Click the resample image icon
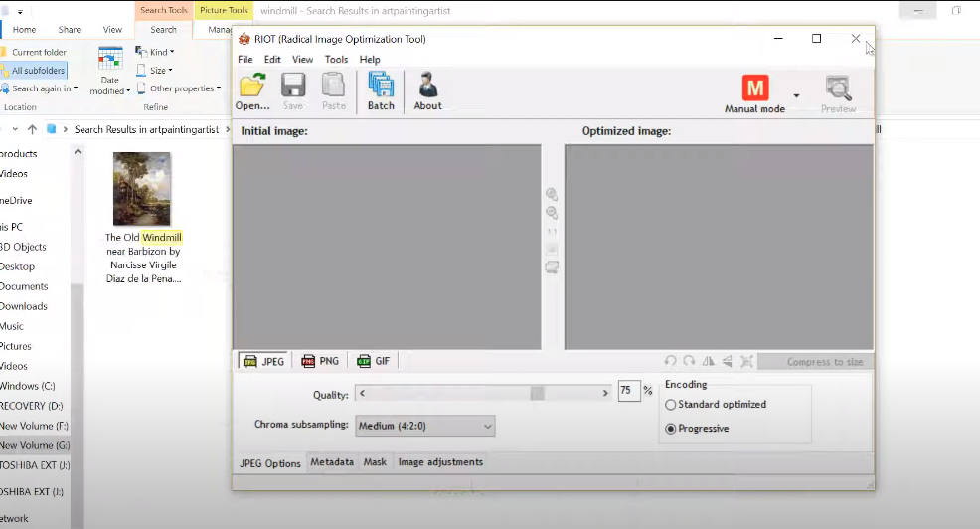The image size is (980, 529). point(746,361)
